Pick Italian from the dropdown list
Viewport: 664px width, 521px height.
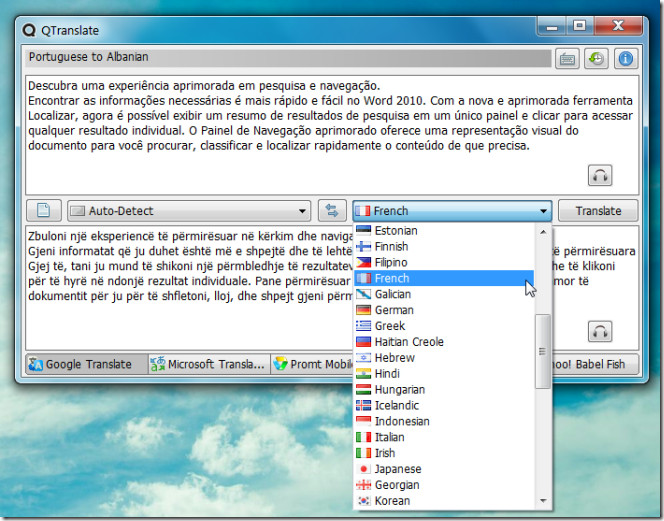444,437
